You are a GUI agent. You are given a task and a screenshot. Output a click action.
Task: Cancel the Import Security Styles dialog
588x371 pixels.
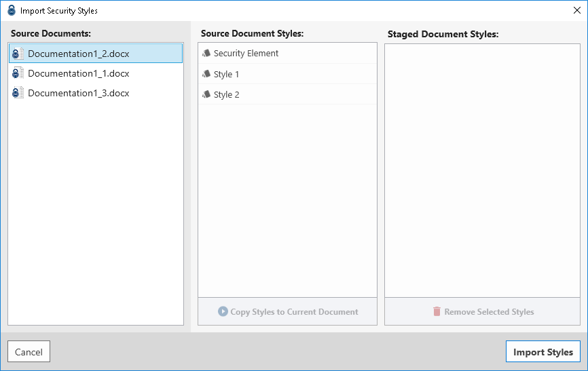[29, 352]
